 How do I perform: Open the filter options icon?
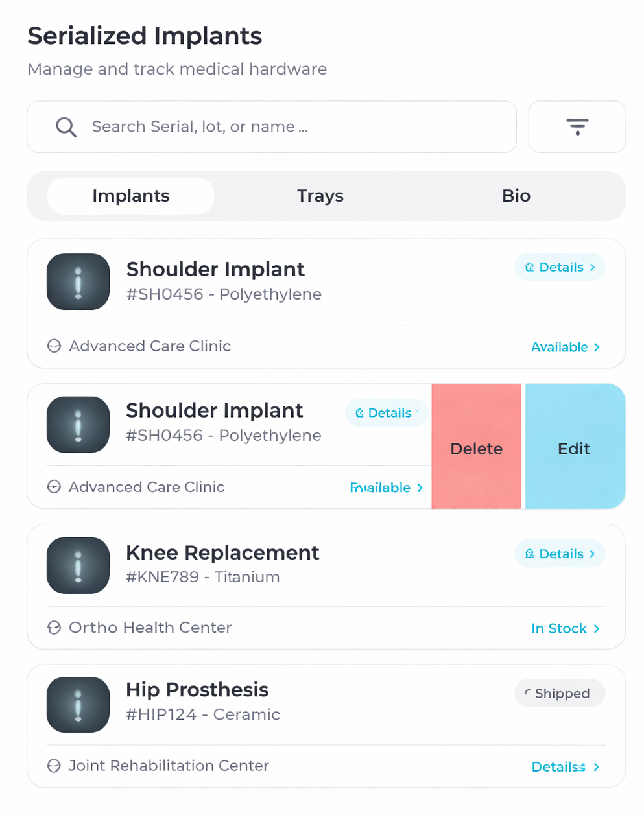point(577,127)
